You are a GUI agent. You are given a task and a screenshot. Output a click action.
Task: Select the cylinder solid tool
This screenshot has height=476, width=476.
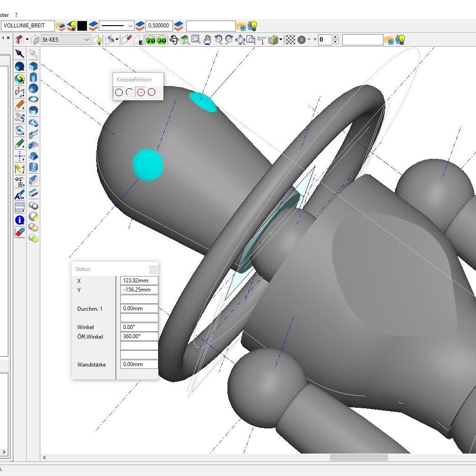pyautogui.click(x=33, y=77)
